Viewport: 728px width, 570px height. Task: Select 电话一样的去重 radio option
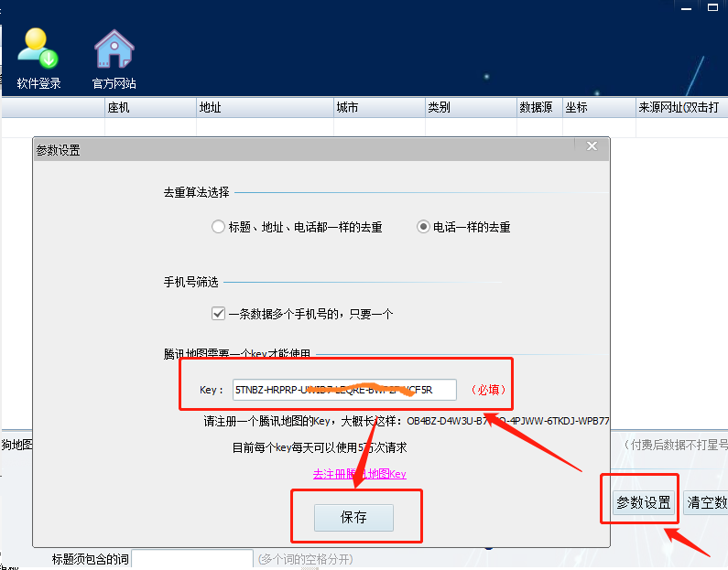(x=423, y=227)
